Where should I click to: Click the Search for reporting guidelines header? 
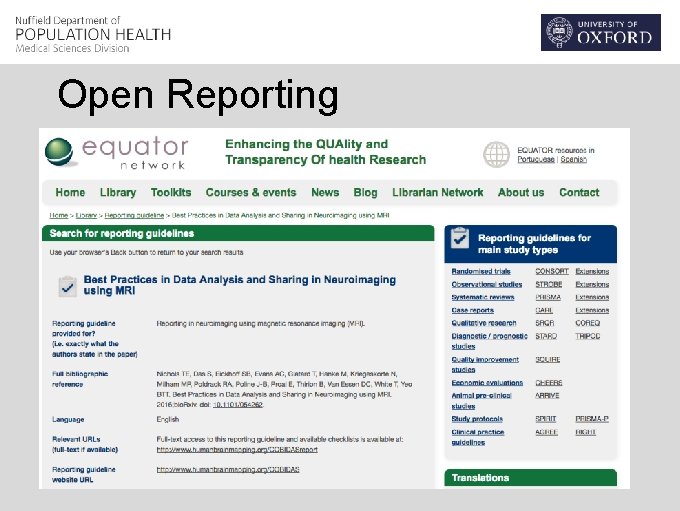pyautogui.click(x=238, y=233)
